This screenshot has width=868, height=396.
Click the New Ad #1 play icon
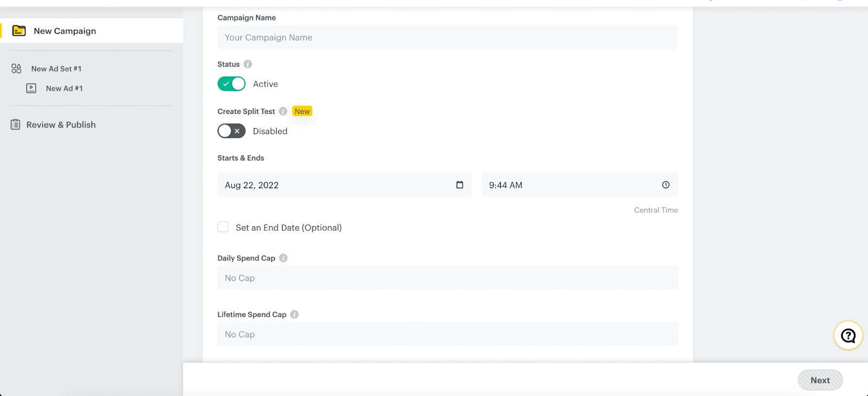coord(31,88)
